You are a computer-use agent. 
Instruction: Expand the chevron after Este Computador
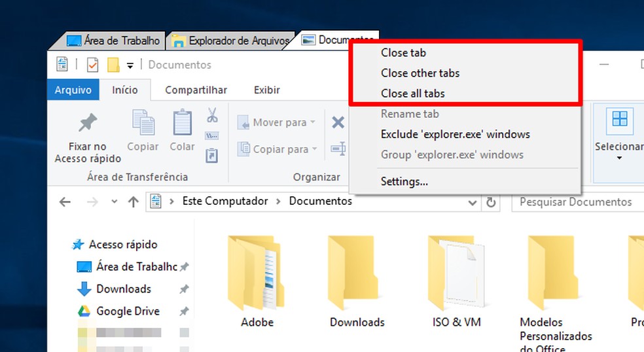pos(278,202)
